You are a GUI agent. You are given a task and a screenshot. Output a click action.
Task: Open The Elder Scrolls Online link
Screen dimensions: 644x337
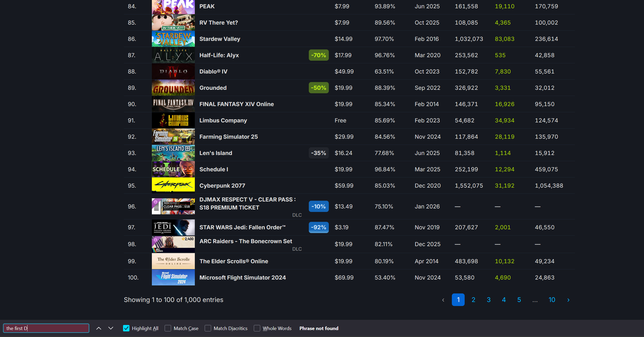click(234, 261)
